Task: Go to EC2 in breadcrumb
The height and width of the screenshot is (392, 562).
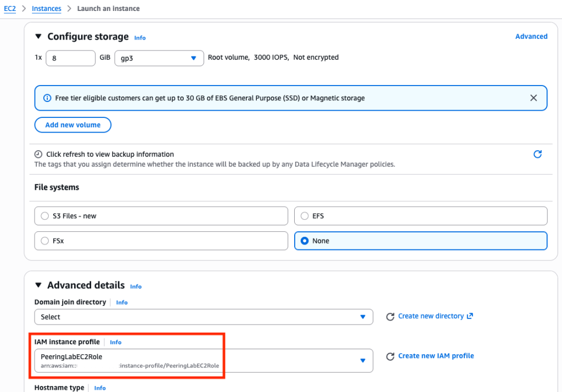Action: [x=10, y=9]
